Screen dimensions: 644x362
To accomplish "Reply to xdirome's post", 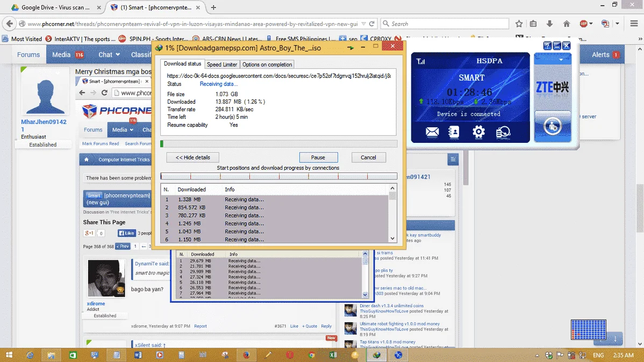I will (x=326, y=327).
